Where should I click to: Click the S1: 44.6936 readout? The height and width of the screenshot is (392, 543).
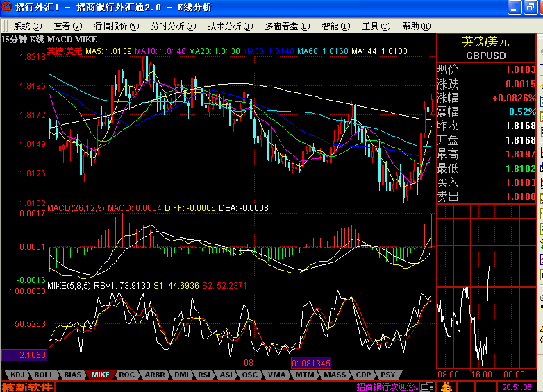click(176, 286)
